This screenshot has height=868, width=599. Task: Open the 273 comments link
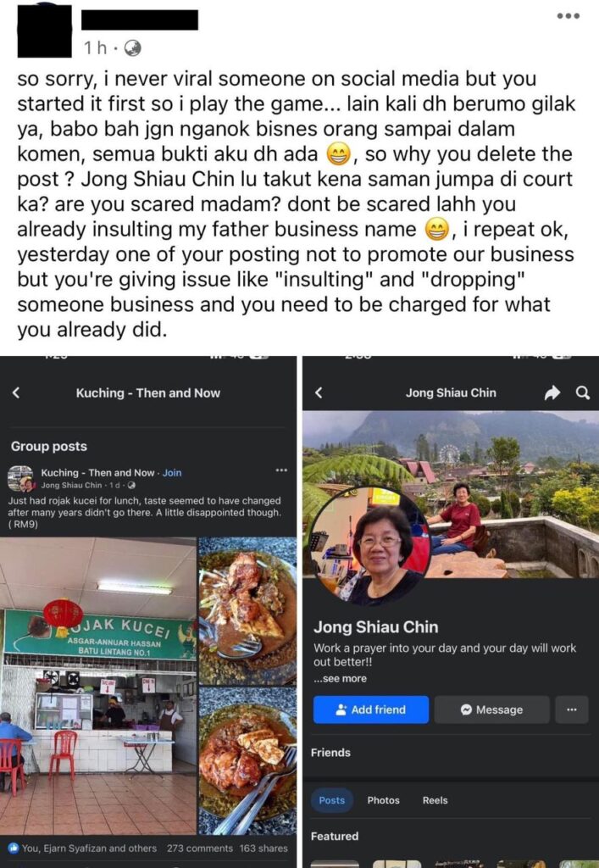pos(200,848)
